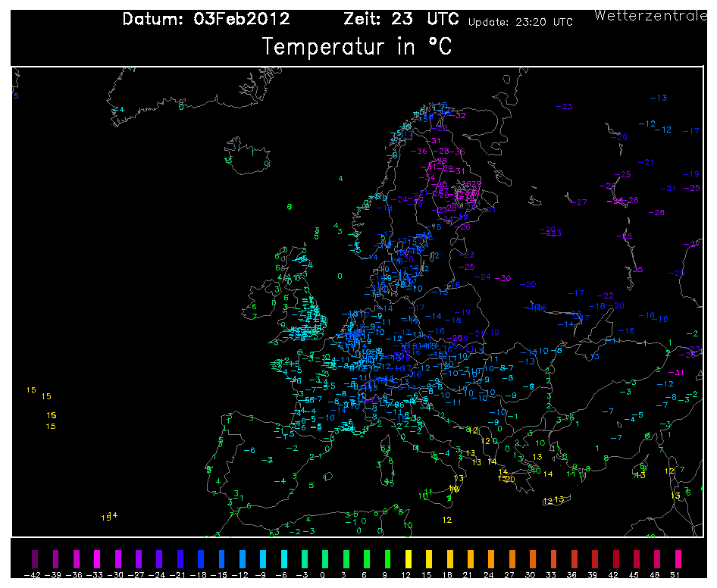Click the yellow 12 south of Italy
This screenshot has width=717, height=588.
tap(447, 520)
